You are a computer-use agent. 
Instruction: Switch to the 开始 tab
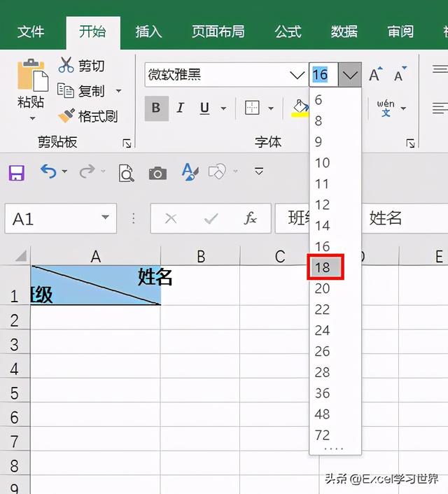coord(92,31)
